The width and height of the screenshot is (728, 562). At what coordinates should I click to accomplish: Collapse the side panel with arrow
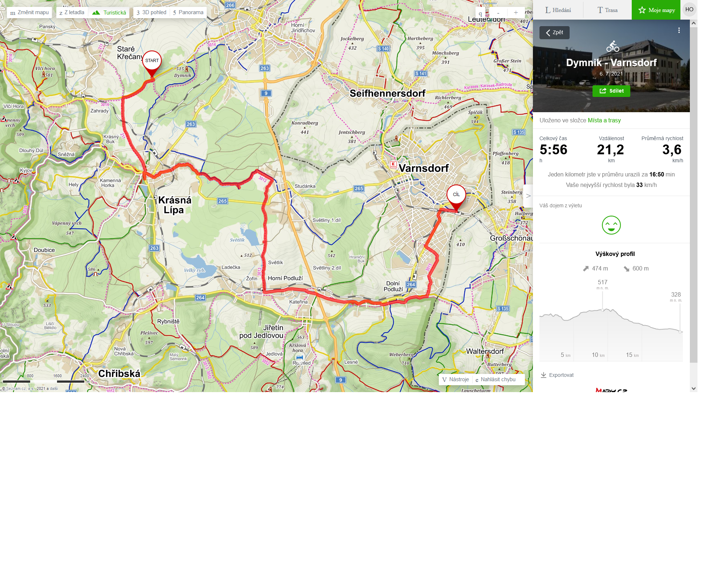point(528,196)
